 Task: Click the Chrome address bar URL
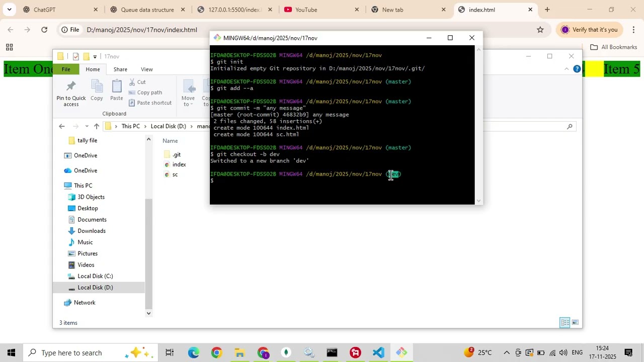pyautogui.click(x=142, y=30)
